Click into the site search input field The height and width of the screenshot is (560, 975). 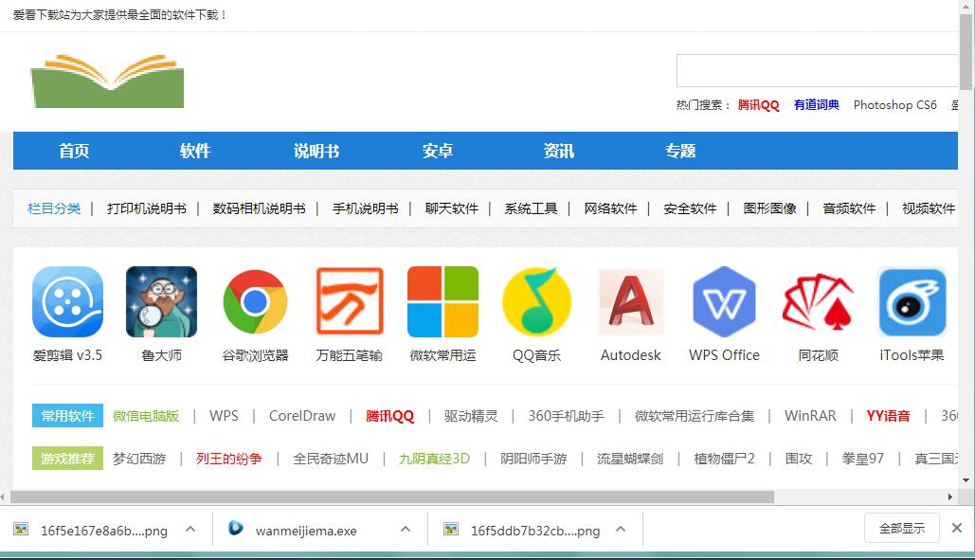(x=818, y=70)
